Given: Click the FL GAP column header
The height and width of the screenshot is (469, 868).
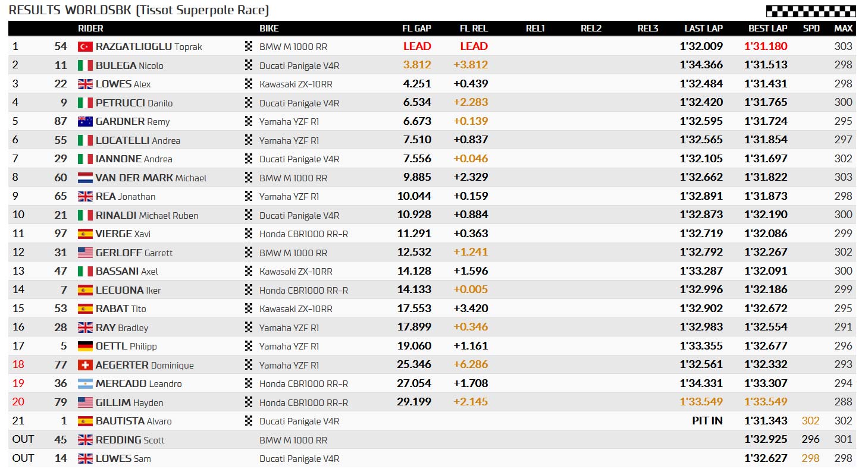Looking at the screenshot, I should [416, 28].
